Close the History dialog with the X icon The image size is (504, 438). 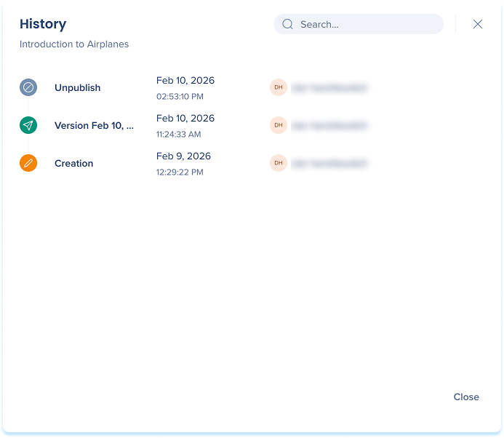(478, 24)
